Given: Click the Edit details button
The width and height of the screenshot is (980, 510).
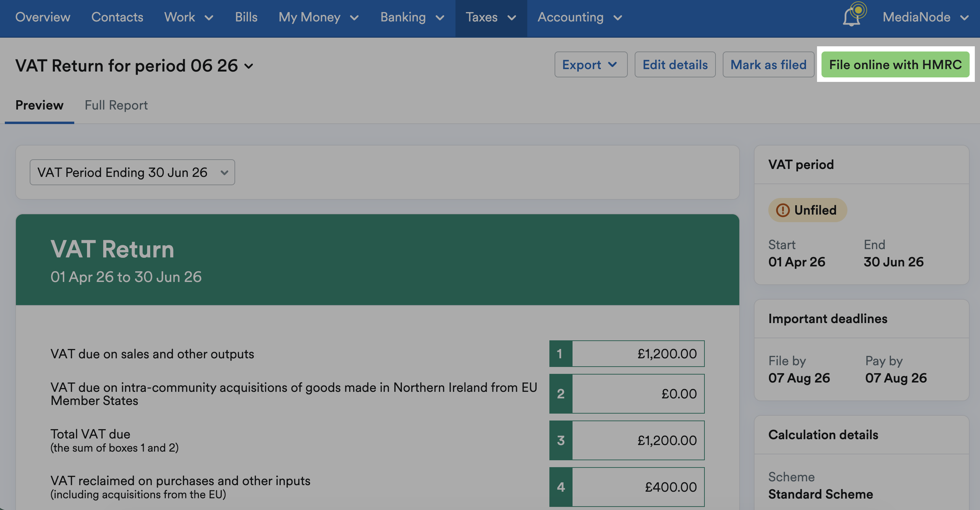Looking at the screenshot, I should tap(675, 65).
